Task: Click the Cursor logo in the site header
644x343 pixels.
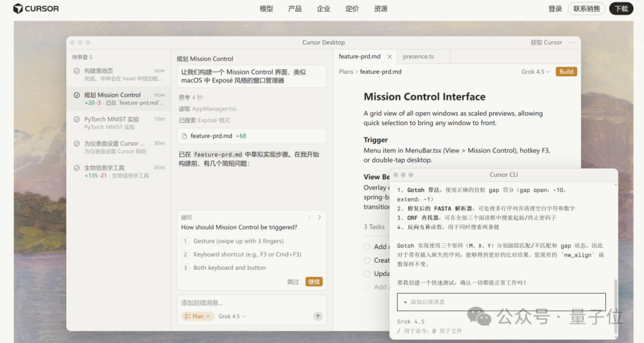Action: [x=36, y=8]
